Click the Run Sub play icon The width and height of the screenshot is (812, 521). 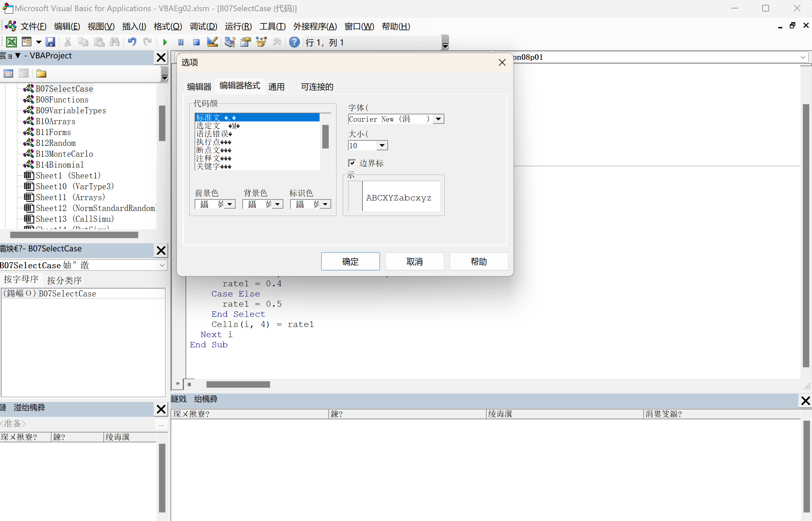click(x=165, y=42)
